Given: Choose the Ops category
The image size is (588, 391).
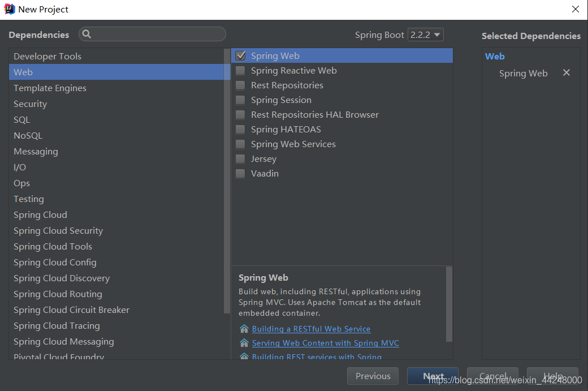Looking at the screenshot, I should (x=116, y=183).
